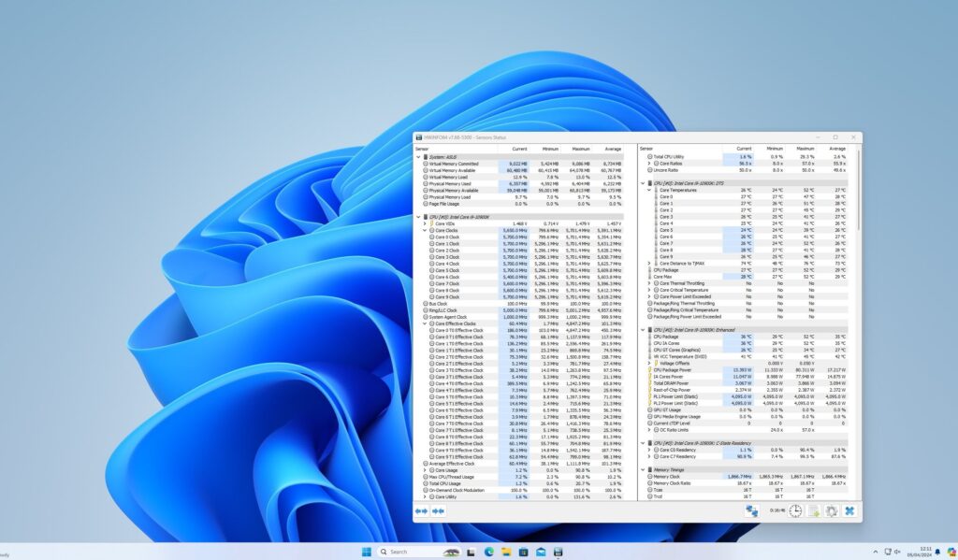Expand the Core Ratios row
This screenshot has height=560, width=958.
coord(649,164)
